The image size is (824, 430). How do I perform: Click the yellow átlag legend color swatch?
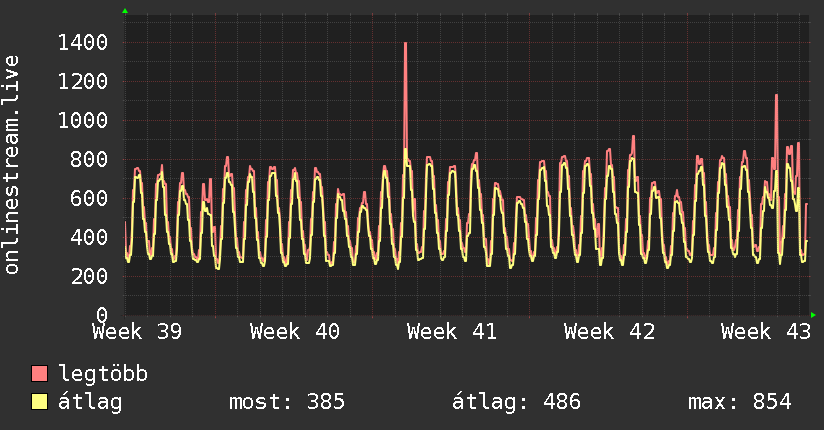(x=39, y=402)
